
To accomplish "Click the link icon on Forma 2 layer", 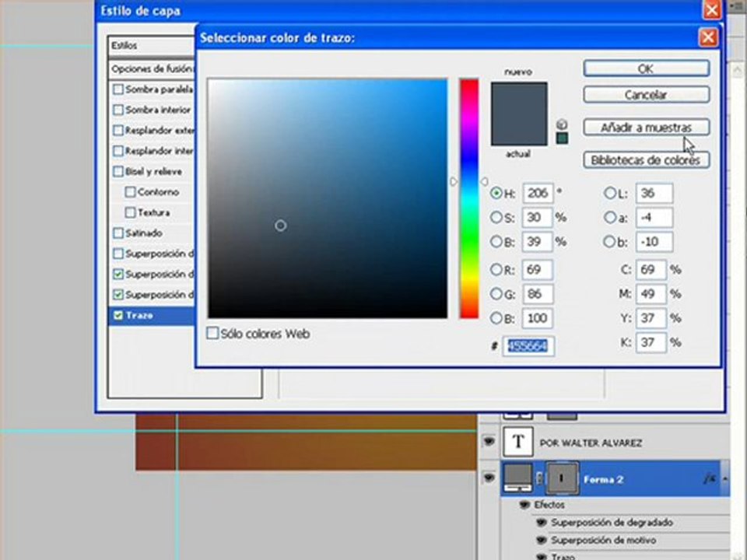I will (x=539, y=478).
